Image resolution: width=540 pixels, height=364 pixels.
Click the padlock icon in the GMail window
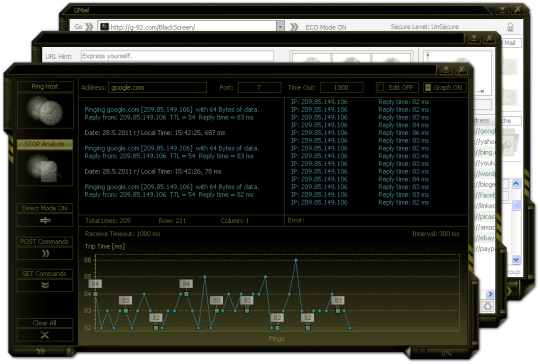click(510, 27)
